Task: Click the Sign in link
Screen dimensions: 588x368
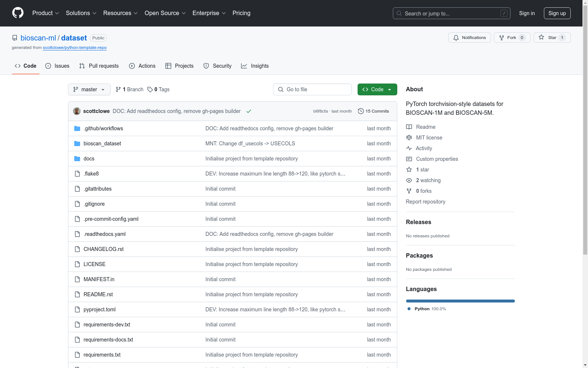Action: (x=527, y=13)
